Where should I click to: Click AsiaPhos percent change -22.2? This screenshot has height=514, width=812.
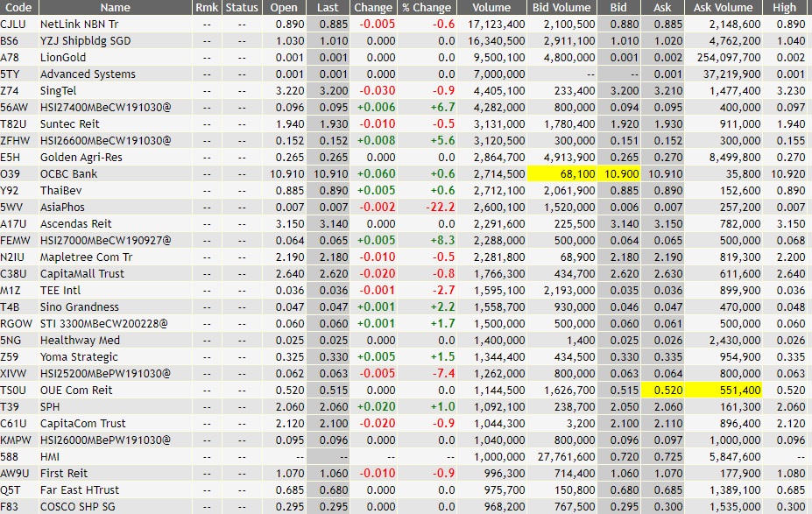(x=441, y=207)
